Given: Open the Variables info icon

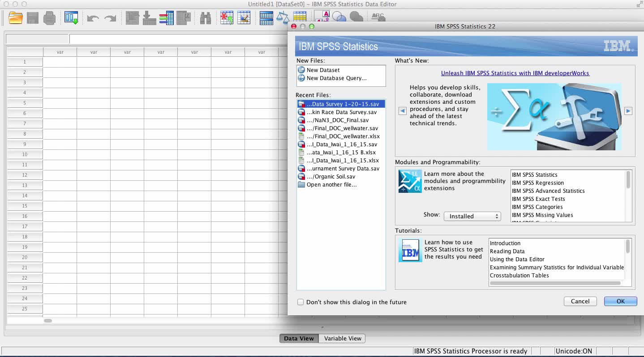Looking at the screenshot, I should [166, 18].
